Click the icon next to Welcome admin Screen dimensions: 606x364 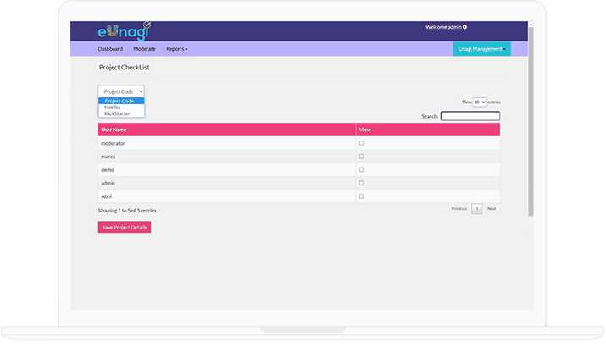(x=465, y=27)
